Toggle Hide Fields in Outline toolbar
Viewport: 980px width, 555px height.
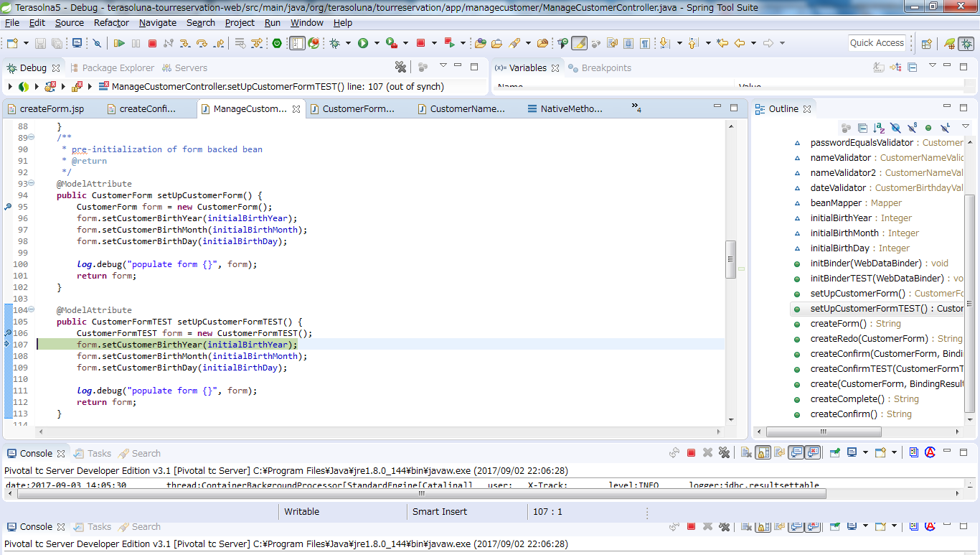[895, 128]
